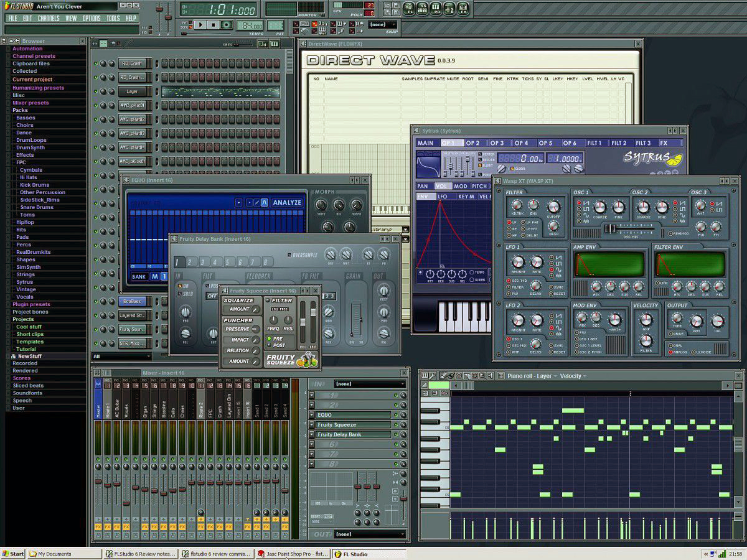Toggle EQUO effect enable light in Mixer

(396, 415)
